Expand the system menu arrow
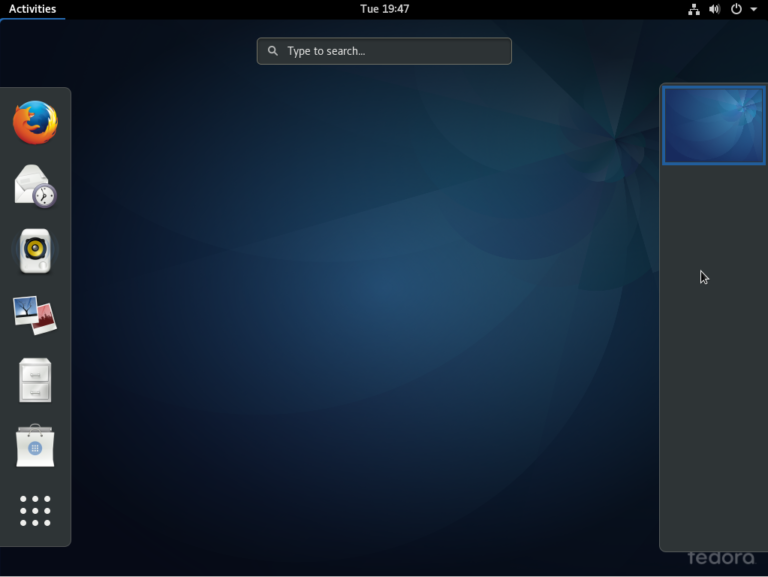 tap(754, 9)
